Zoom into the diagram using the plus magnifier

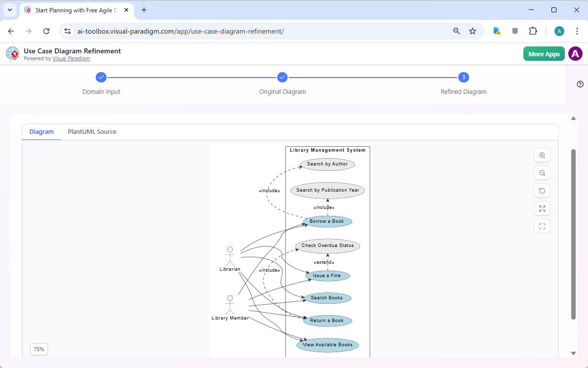click(x=542, y=155)
